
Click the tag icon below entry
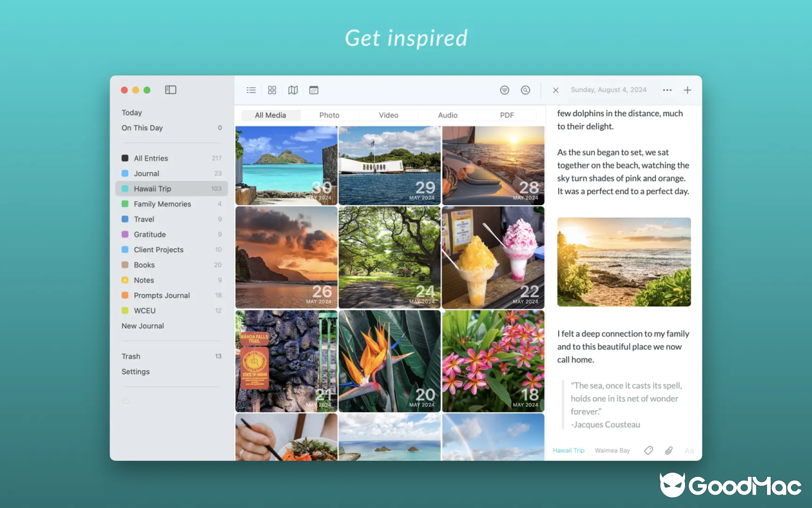tap(648, 450)
